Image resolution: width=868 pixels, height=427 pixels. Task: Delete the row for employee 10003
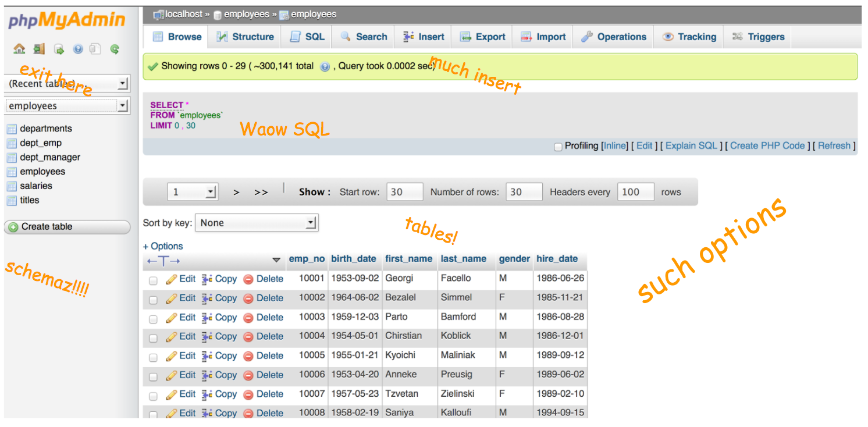click(x=263, y=317)
